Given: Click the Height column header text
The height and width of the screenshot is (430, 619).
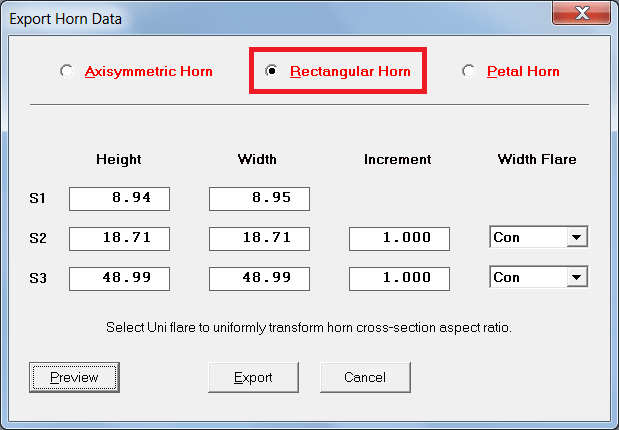Looking at the screenshot, I should [x=119, y=159].
